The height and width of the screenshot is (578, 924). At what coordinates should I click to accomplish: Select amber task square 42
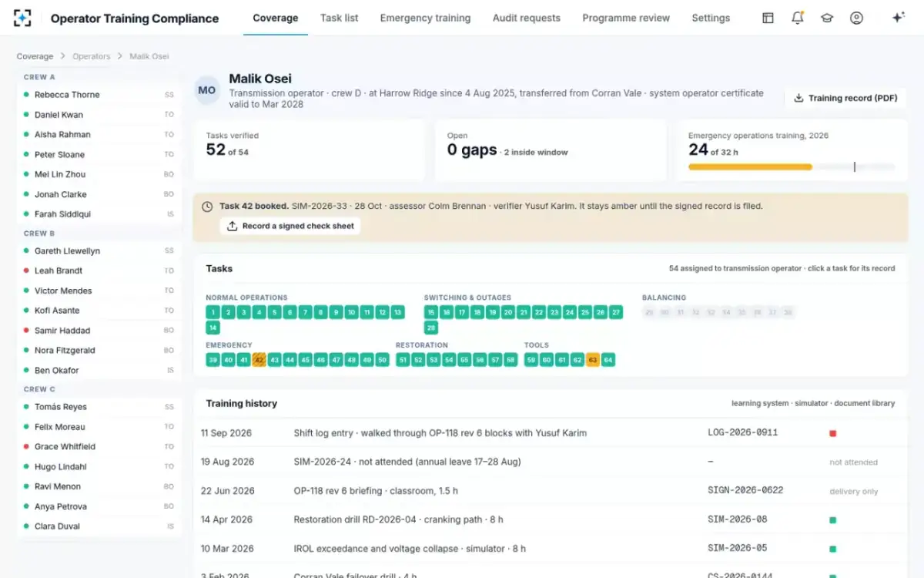(259, 360)
